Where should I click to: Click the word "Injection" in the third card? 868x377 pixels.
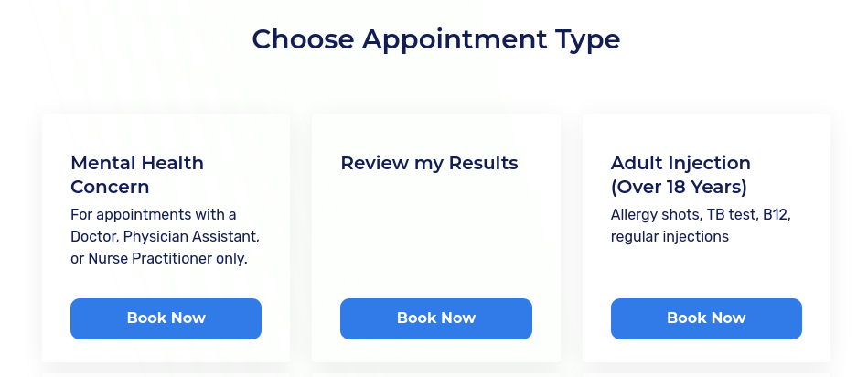click(x=710, y=163)
